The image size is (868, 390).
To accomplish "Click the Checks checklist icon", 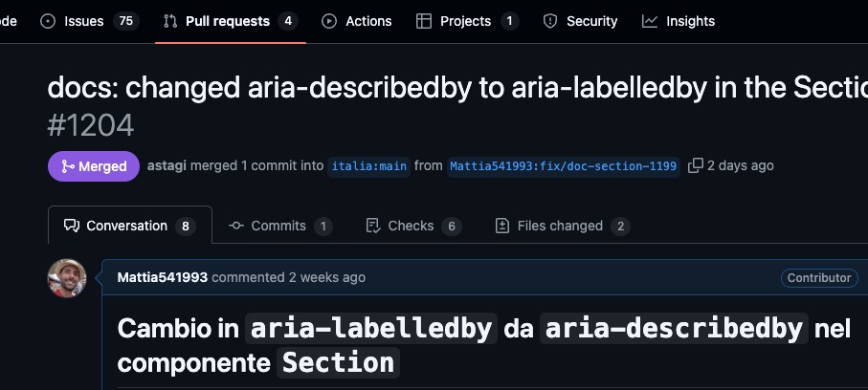I will pyautogui.click(x=373, y=226).
